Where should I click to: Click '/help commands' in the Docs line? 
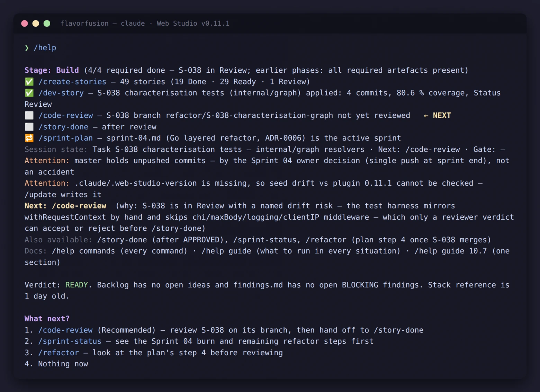[83, 251]
